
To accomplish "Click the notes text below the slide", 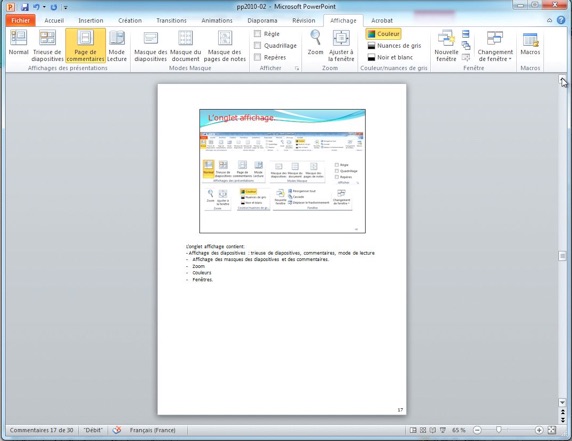I will point(280,263).
